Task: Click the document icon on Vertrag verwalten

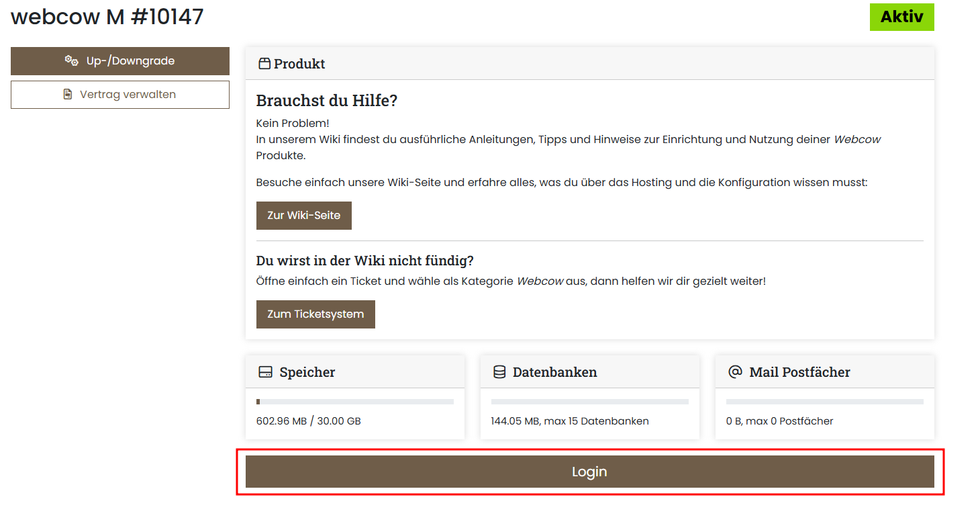Action: tap(68, 94)
